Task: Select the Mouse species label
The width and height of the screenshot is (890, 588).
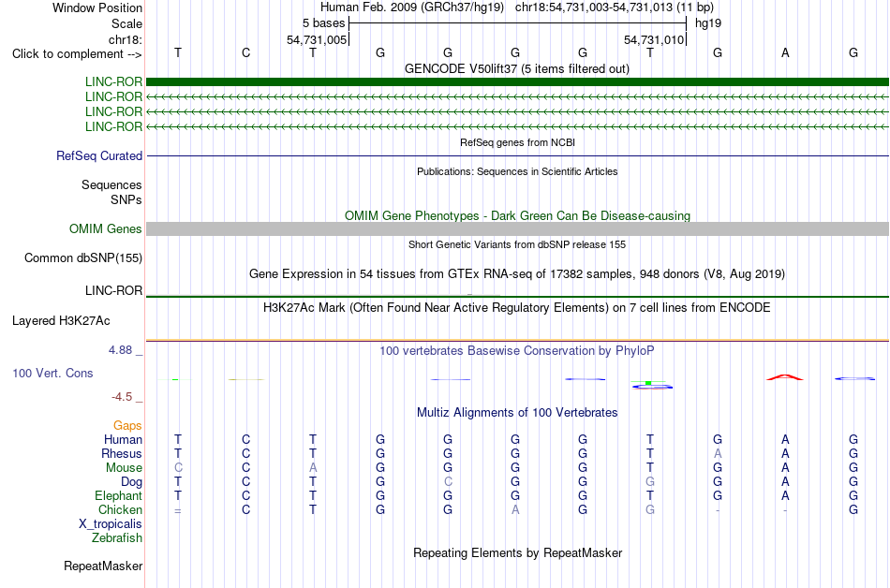Action: (x=124, y=468)
